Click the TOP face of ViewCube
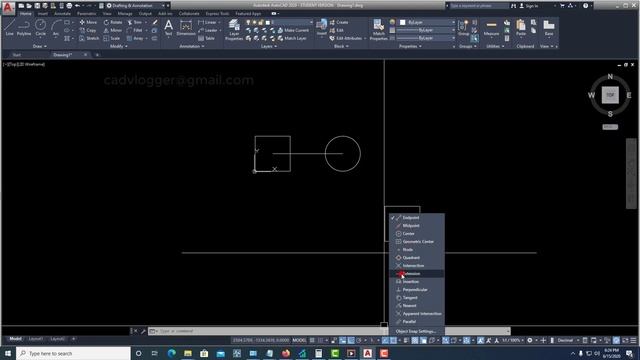 (610, 95)
